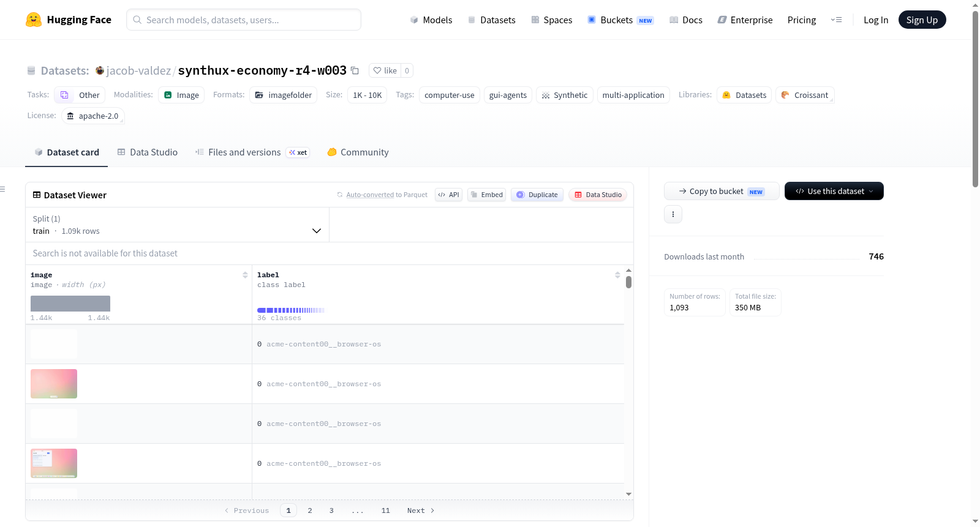Click the Datasets: breadcrumb label
980x527 pixels.
pyautogui.click(x=65, y=70)
